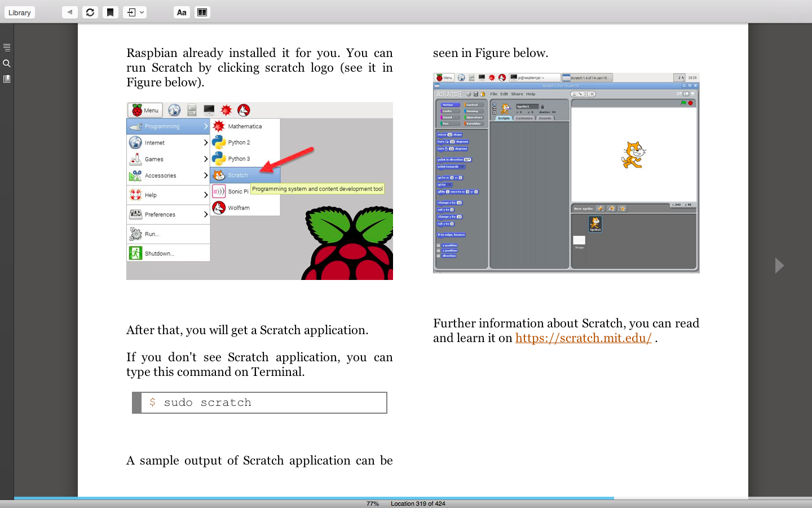Viewport: 812px width, 508px height.
Task: Open the https://scratch.mit.edu/ link
Action: point(584,338)
